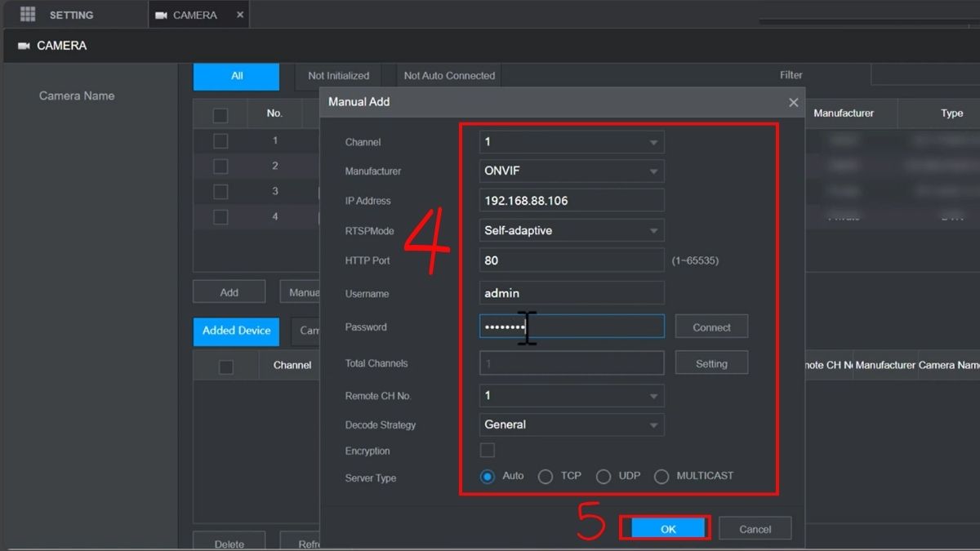The height and width of the screenshot is (551, 980).
Task: Click the Connect button
Action: tap(711, 327)
